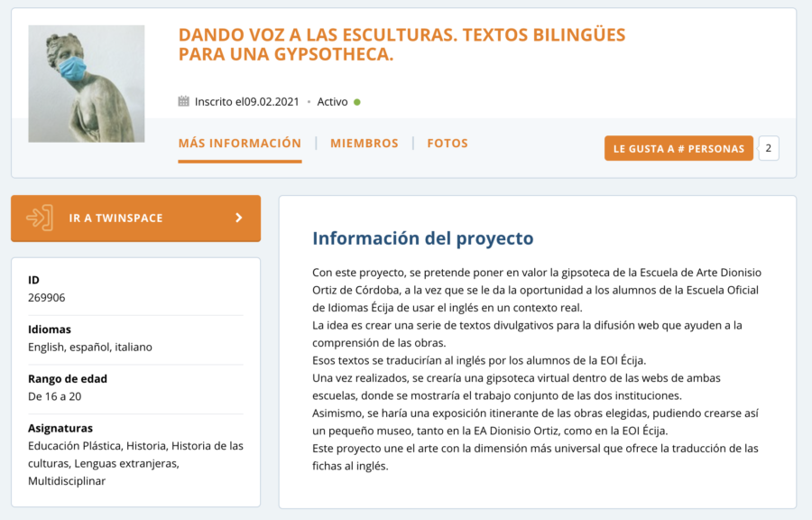
Task: Go to TwinSpace via the orange button
Action: 135,218
